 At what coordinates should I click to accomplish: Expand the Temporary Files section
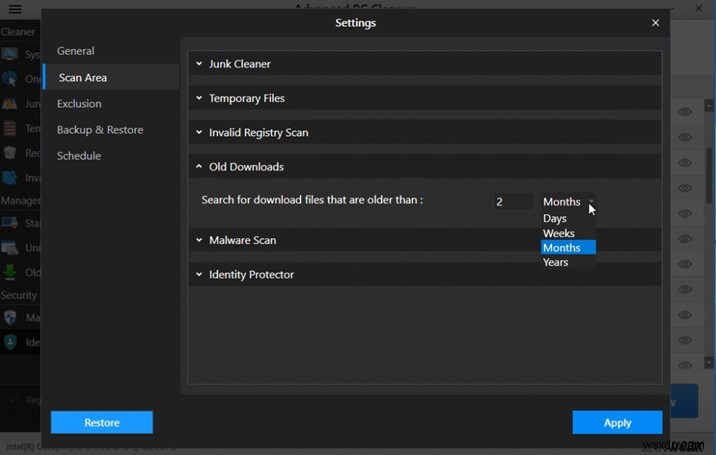[246, 98]
